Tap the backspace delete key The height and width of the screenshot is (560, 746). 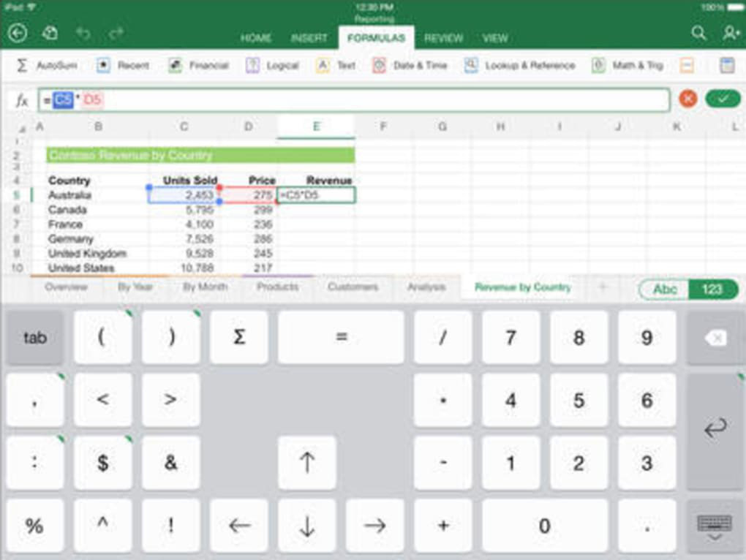click(715, 338)
